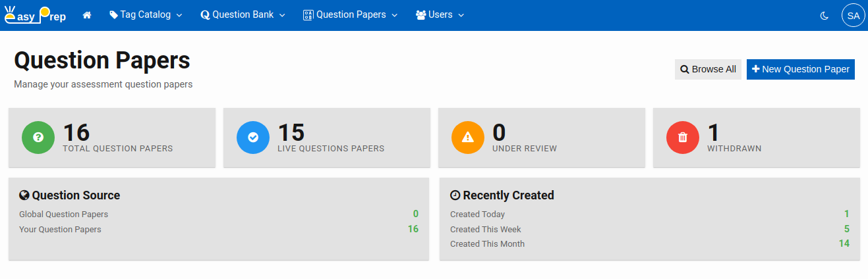The height and width of the screenshot is (279, 868).
Task: Select the Total Question Papers card
Action: click(x=112, y=138)
